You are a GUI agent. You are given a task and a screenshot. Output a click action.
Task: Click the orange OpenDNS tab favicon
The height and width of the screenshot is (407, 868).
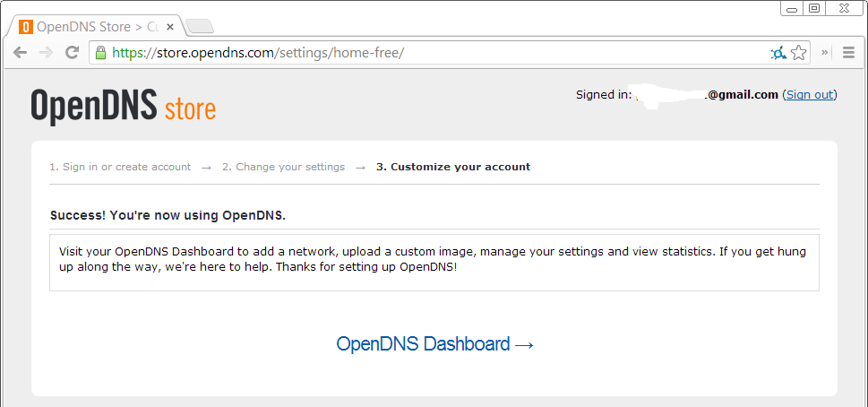pos(25,27)
